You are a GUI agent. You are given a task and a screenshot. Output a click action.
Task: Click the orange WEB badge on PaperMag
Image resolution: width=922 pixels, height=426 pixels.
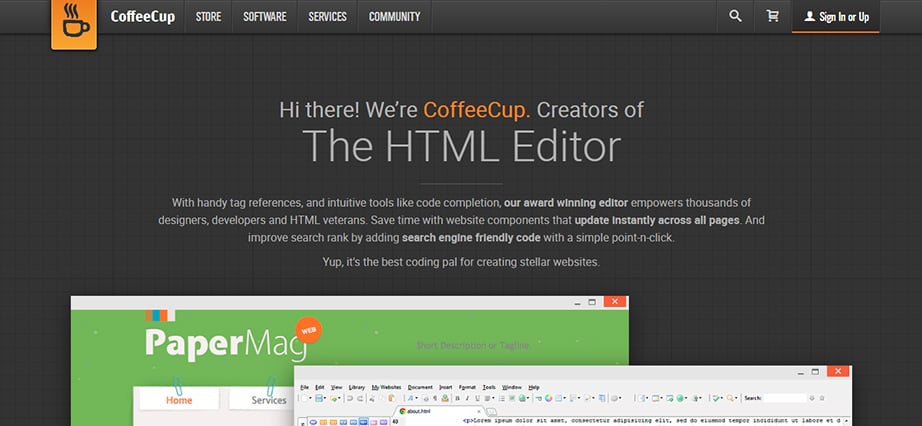click(308, 331)
